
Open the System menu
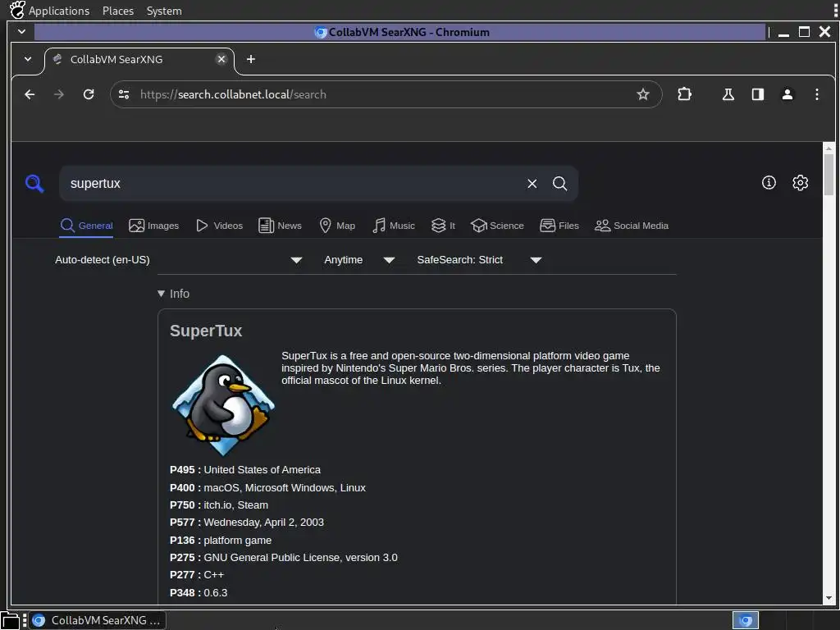tap(164, 11)
